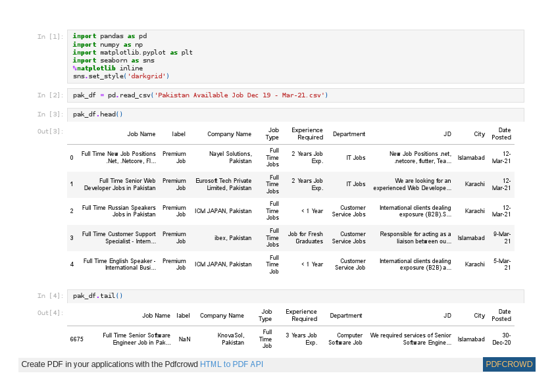Click the 'Department' header in Out[4]
Viewport: 554px width, 392px height.
(x=346, y=316)
